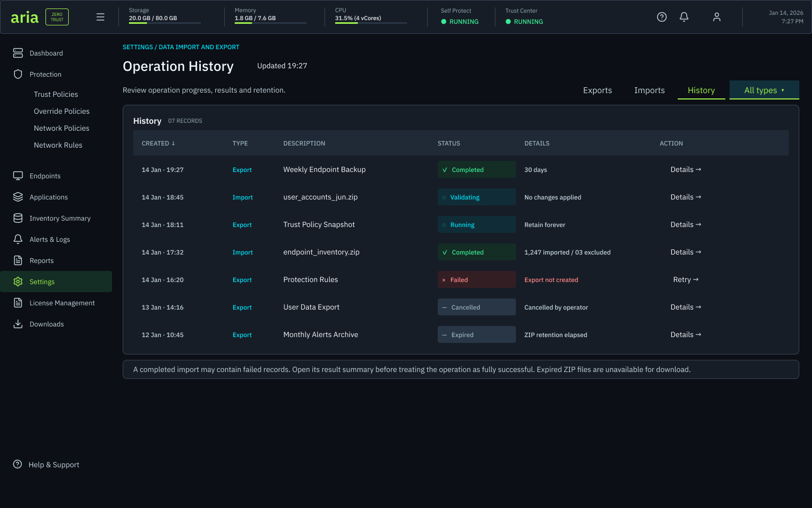The height and width of the screenshot is (508, 812).
Task: Click the Dashboard sidebar icon
Action: (18, 53)
